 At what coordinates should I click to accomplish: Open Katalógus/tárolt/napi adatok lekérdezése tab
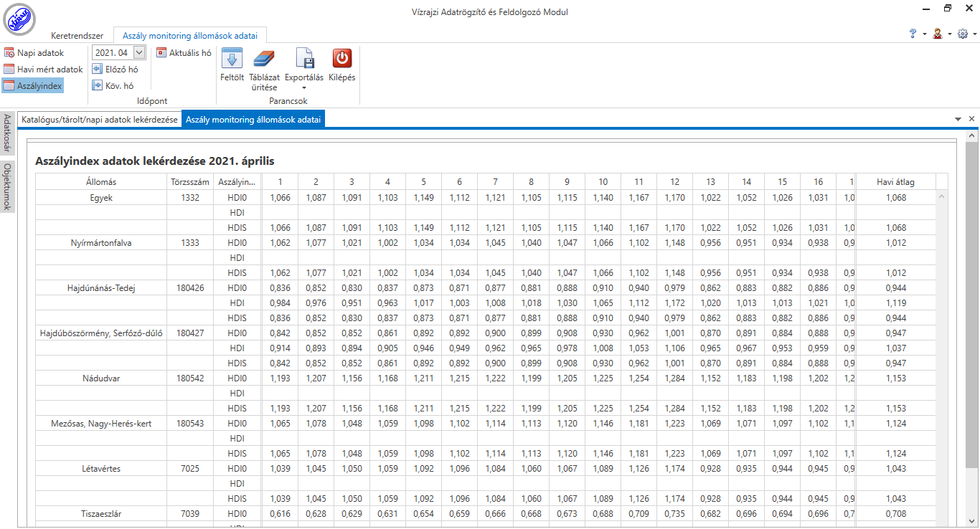100,120
